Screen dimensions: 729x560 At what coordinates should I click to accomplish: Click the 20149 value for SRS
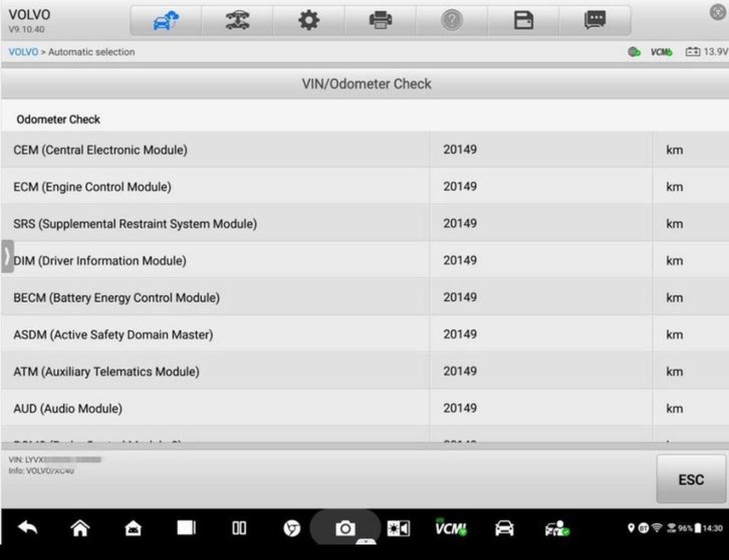(460, 224)
